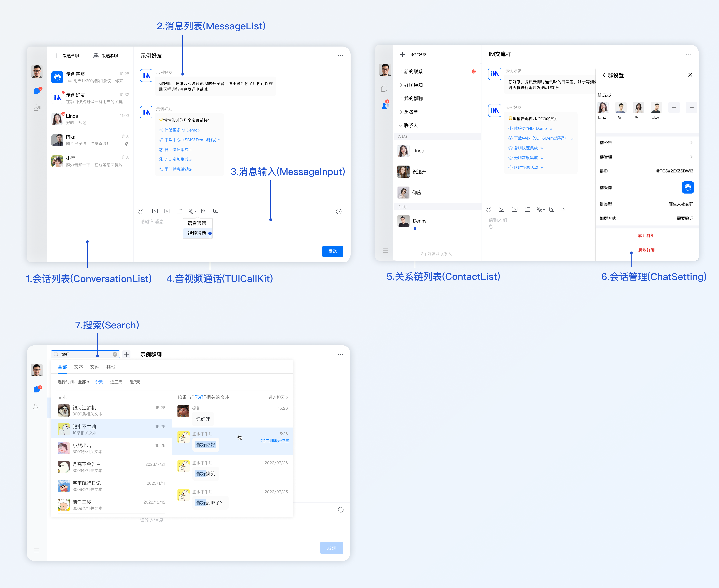Click message history clock icon above Send
The width and height of the screenshot is (719, 588).
(338, 212)
